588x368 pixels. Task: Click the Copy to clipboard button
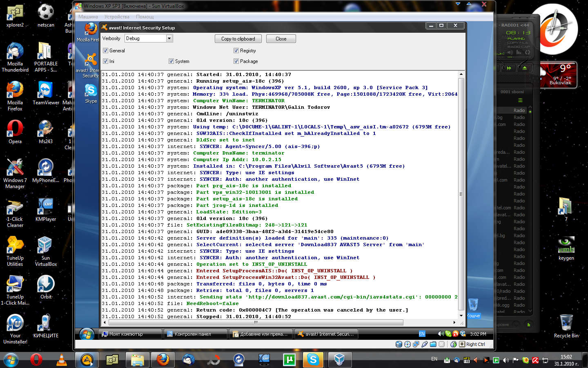[238, 39]
